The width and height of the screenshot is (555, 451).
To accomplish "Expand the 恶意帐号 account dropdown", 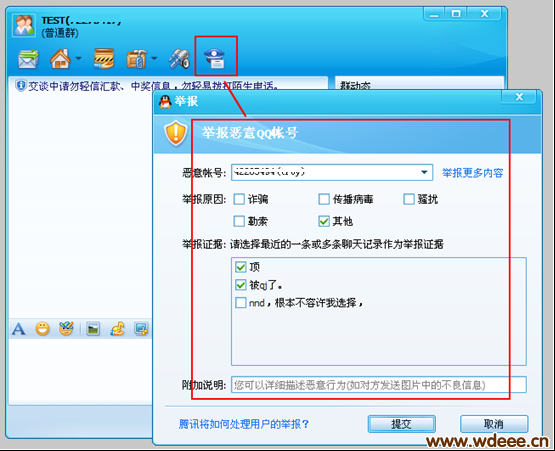I will point(424,172).
